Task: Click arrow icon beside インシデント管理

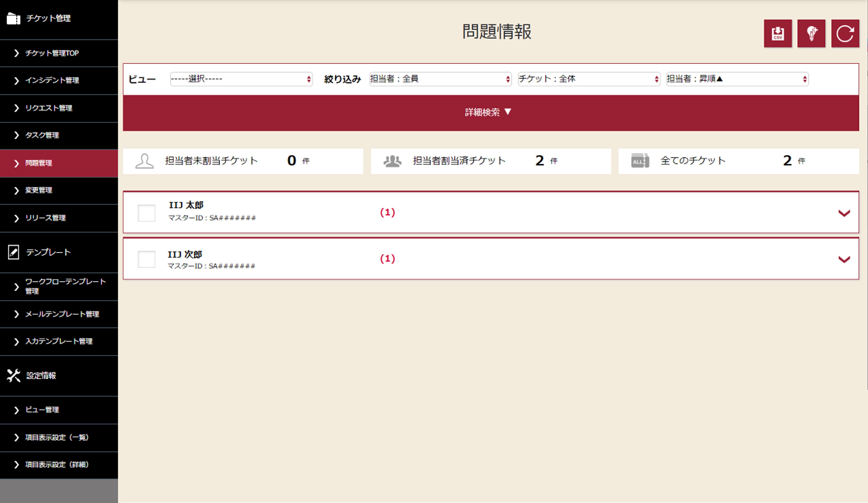Action: click(16, 81)
